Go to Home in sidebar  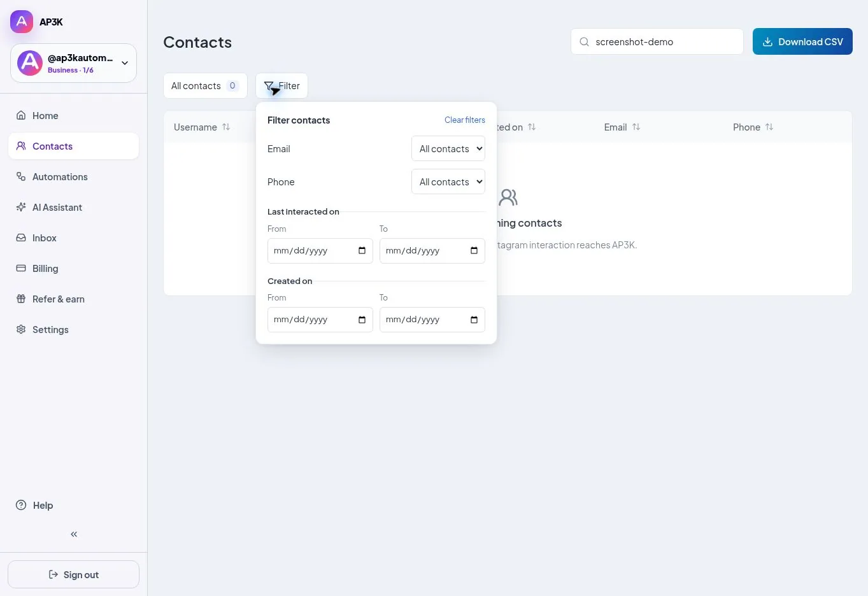pos(74,115)
